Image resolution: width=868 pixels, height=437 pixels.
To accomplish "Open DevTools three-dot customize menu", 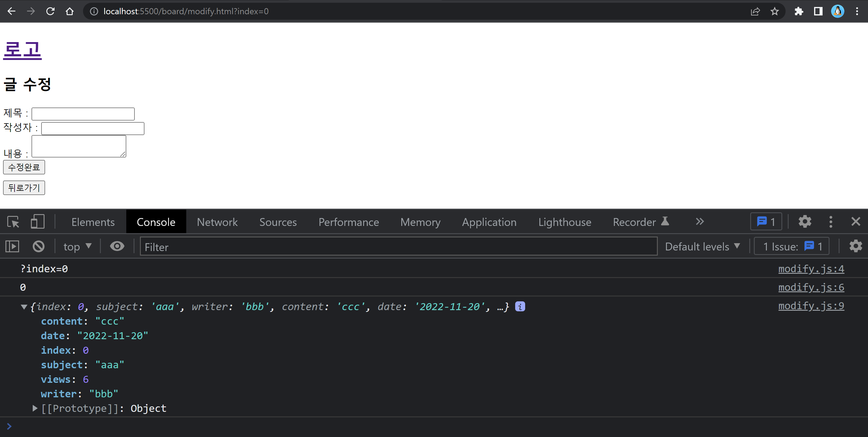I will tap(831, 222).
